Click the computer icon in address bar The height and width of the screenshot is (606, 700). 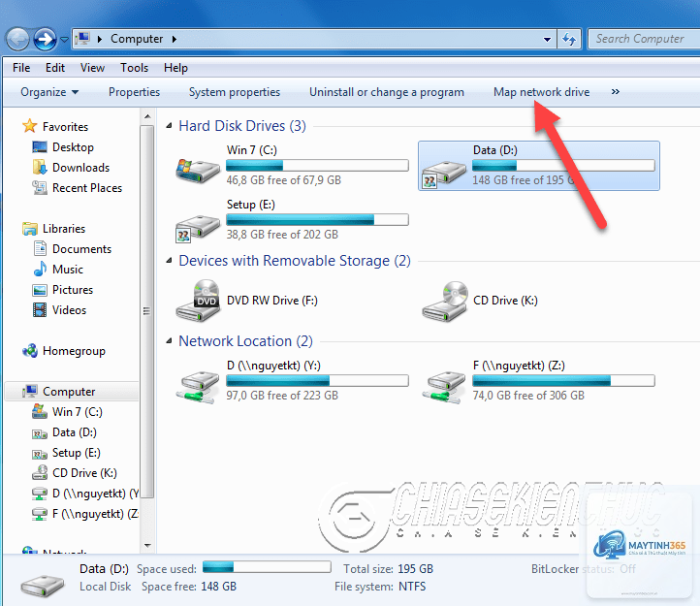(82, 39)
